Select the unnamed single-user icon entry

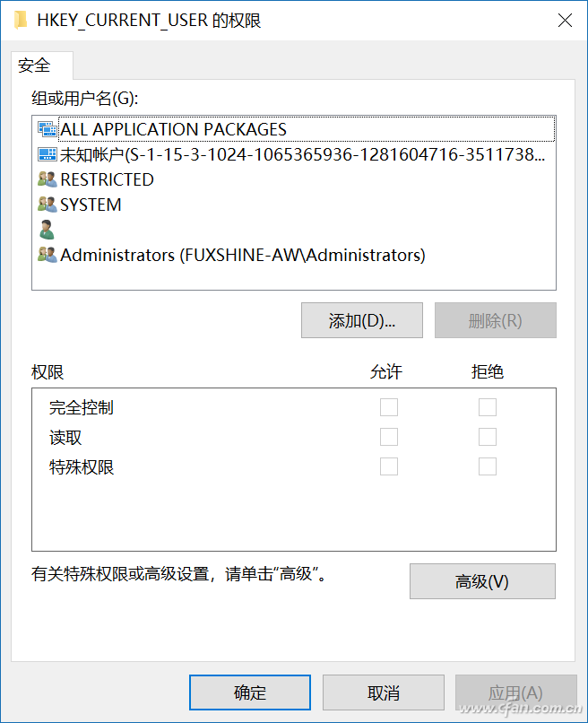[x=47, y=230]
